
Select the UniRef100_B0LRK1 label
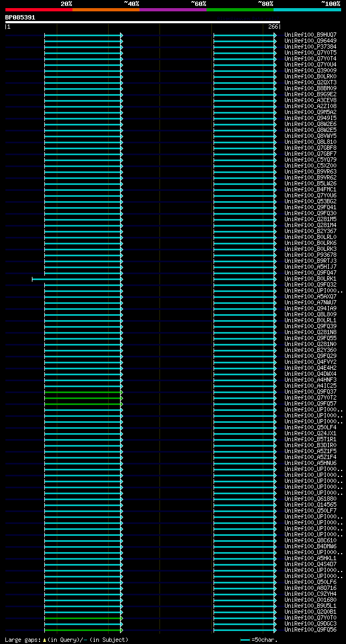pos(310,279)
